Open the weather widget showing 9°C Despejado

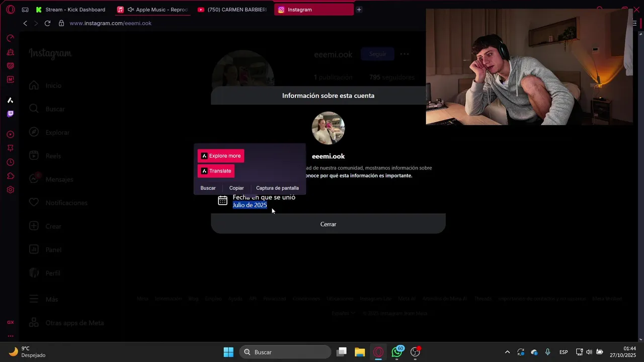pyautogui.click(x=28, y=352)
